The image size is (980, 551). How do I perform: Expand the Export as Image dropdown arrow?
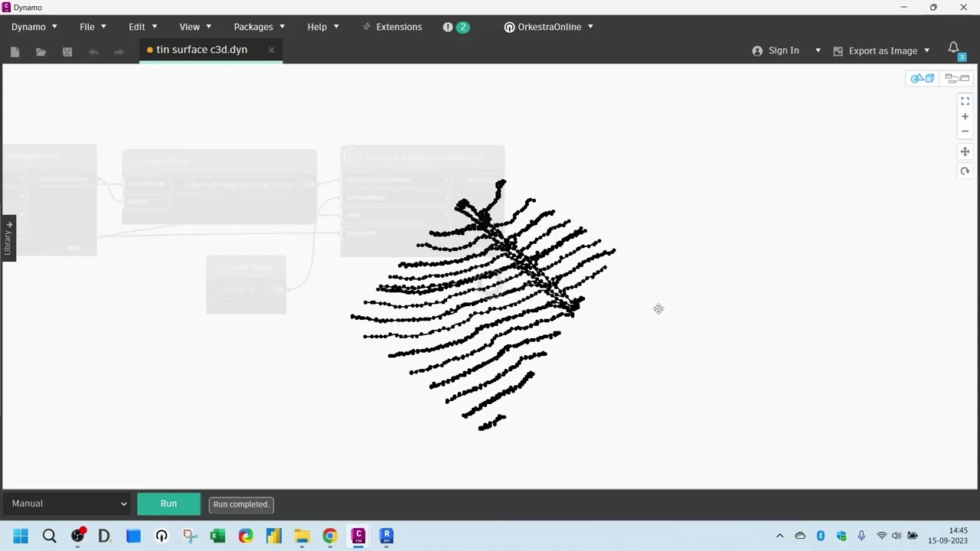coord(926,51)
